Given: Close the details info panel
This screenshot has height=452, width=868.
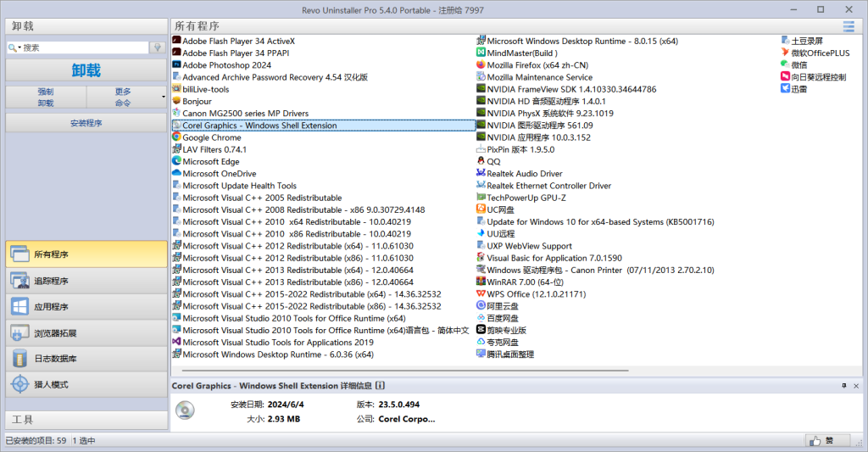Looking at the screenshot, I should pos(856,386).
